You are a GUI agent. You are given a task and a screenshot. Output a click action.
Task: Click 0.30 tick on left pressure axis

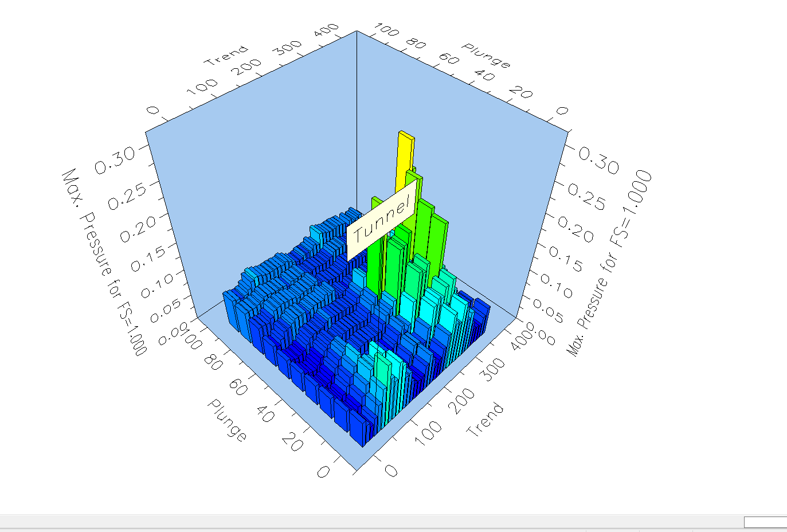click(x=115, y=159)
